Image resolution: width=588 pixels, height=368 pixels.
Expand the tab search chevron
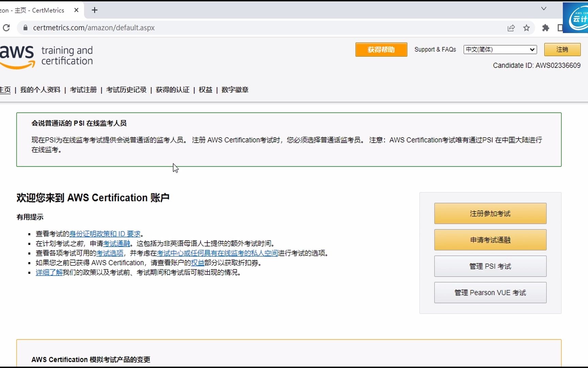tap(544, 9)
